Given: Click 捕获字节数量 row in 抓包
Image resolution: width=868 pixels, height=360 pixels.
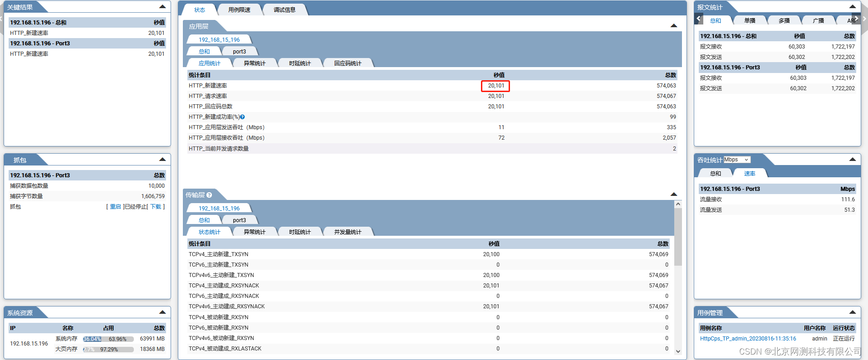Looking at the screenshot, I should click(87, 196).
